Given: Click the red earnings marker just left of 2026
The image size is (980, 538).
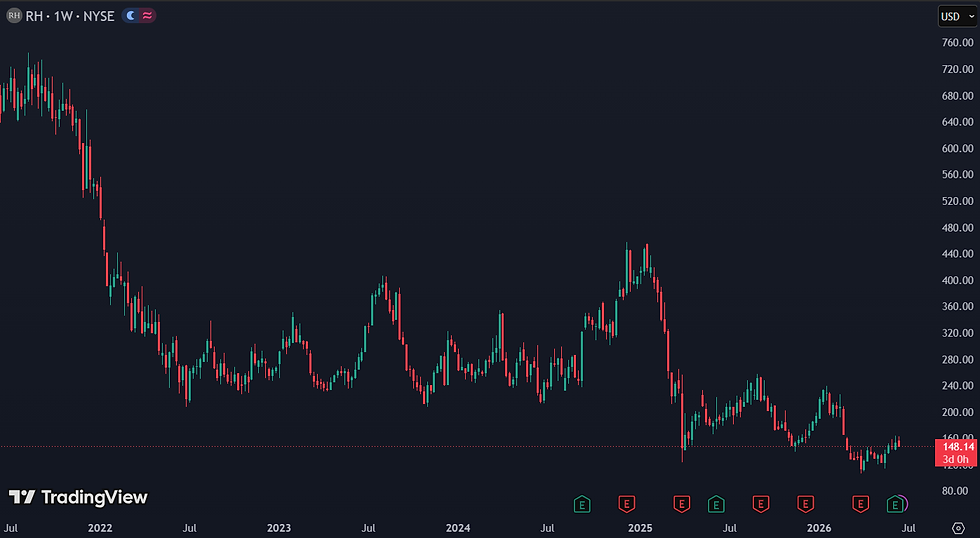Looking at the screenshot, I should pos(806,504).
